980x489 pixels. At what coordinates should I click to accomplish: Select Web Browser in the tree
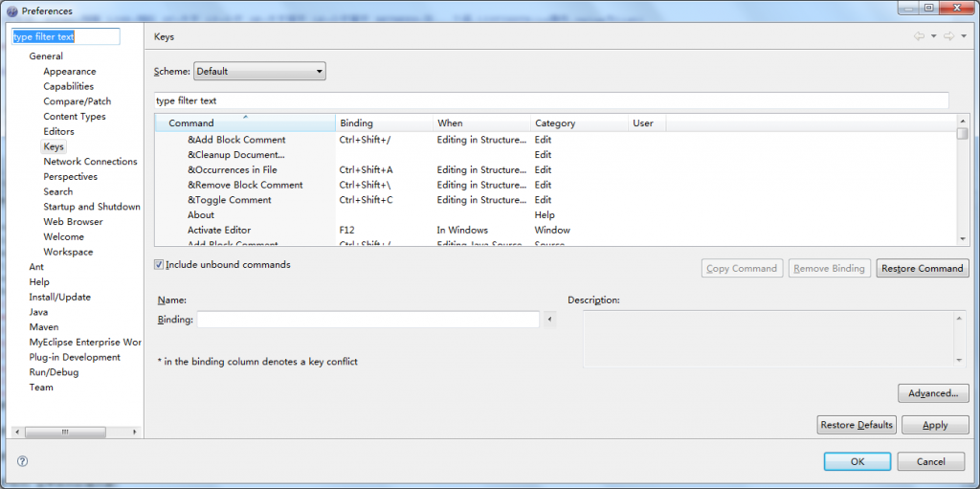pos(73,221)
